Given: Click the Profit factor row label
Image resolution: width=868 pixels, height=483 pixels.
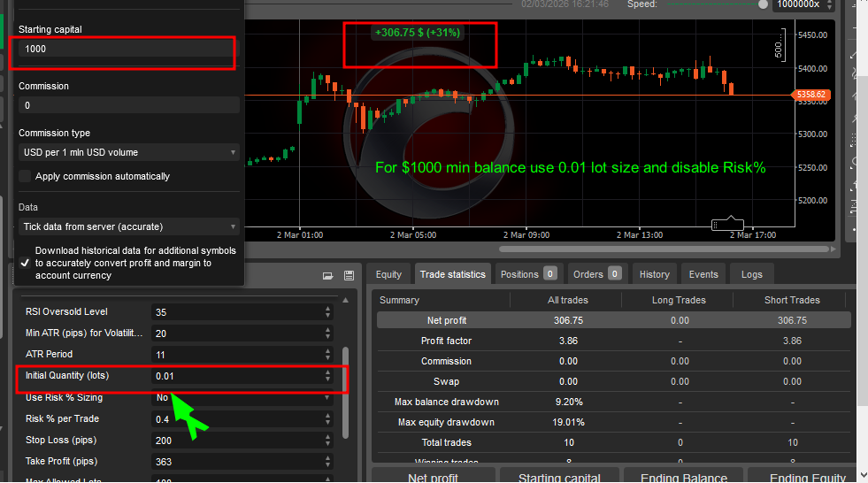Looking at the screenshot, I should pyautogui.click(x=446, y=341).
